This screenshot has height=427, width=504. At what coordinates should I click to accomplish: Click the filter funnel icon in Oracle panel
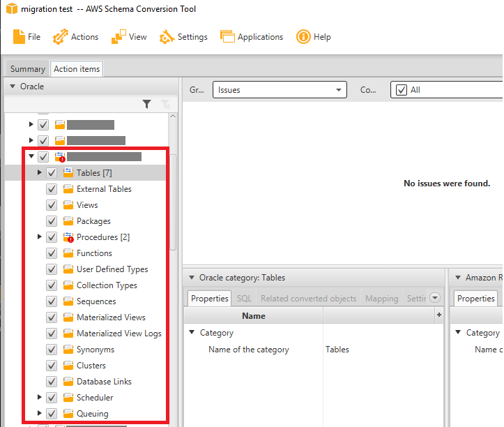(146, 105)
